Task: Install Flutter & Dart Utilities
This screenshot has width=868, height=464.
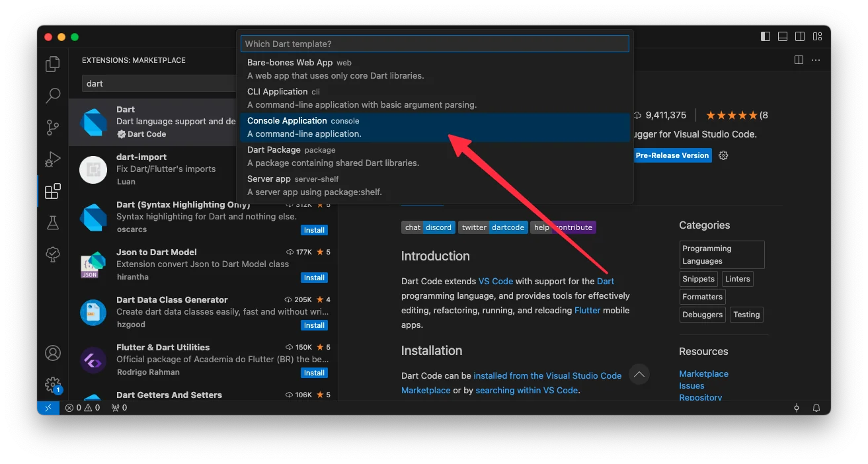Action: [x=314, y=373]
